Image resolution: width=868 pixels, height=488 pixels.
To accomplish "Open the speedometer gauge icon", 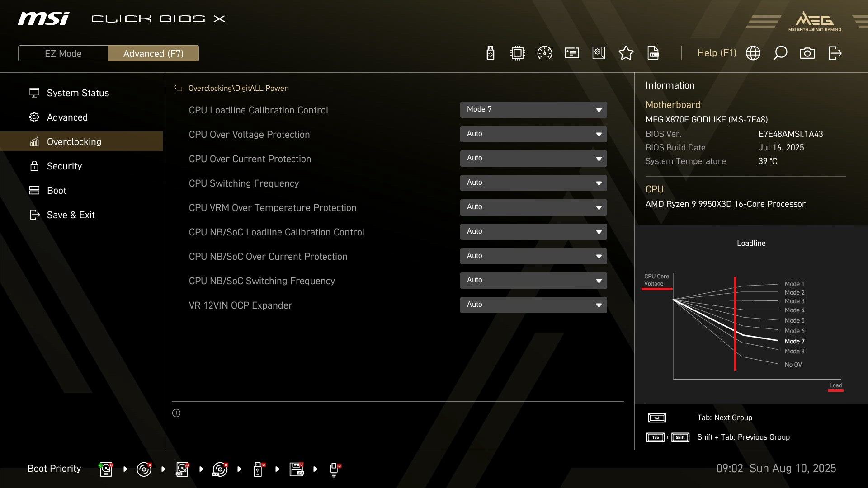I will point(544,53).
